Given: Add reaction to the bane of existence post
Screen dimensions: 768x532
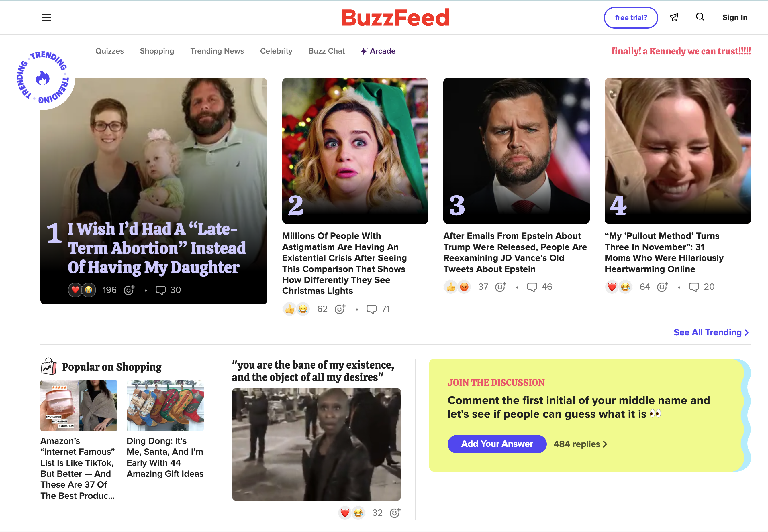Looking at the screenshot, I should [395, 513].
